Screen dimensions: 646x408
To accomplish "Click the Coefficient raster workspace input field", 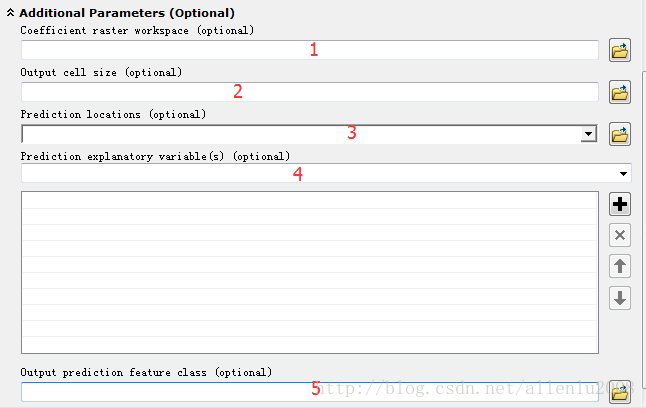I will pyautogui.click(x=309, y=50).
